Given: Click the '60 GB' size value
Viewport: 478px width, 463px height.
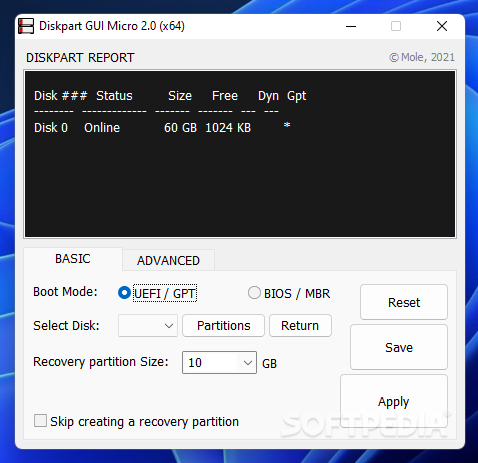Looking at the screenshot, I should tap(180, 128).
